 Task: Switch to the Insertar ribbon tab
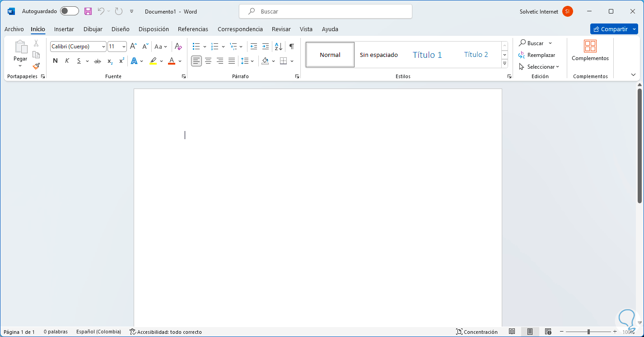(x=64, y=29)
